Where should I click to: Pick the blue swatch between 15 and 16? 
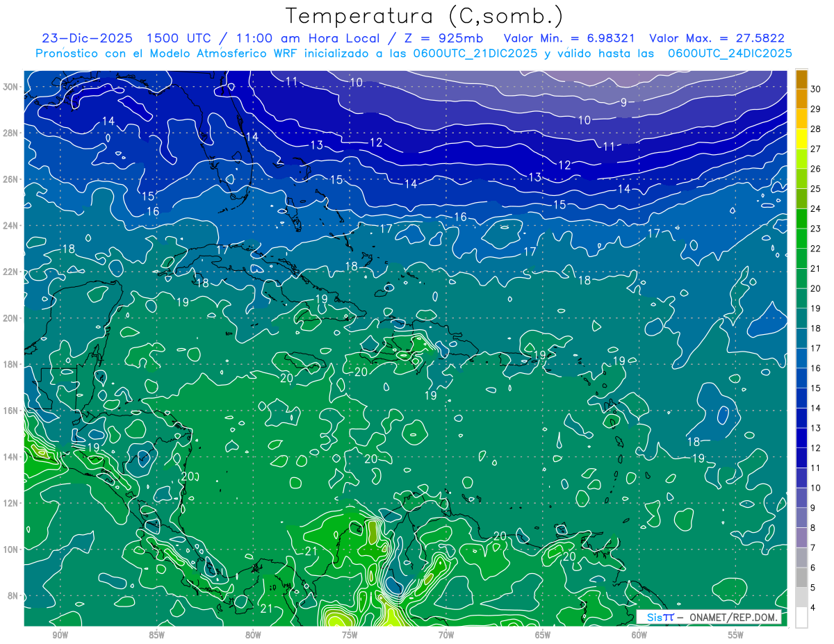[802, 379]
